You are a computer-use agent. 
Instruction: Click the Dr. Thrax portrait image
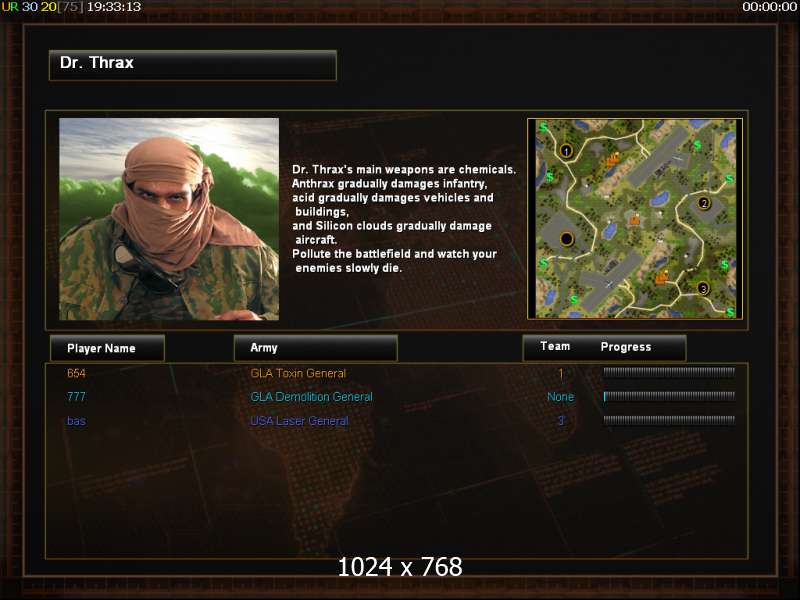169,219
